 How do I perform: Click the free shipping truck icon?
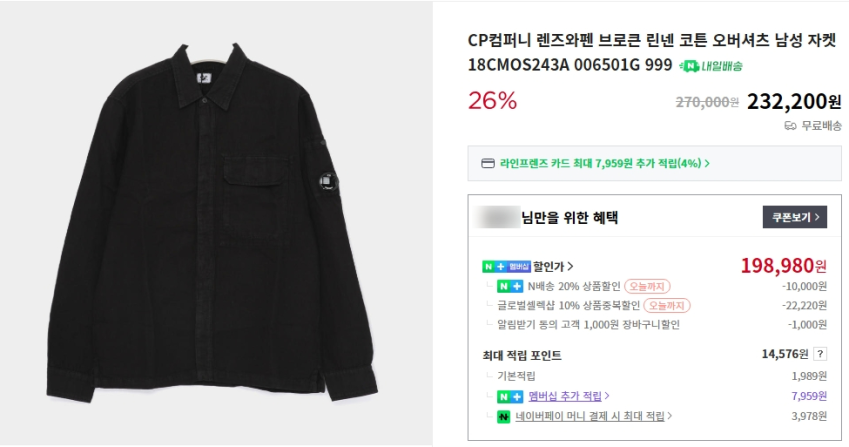[790, 126]
